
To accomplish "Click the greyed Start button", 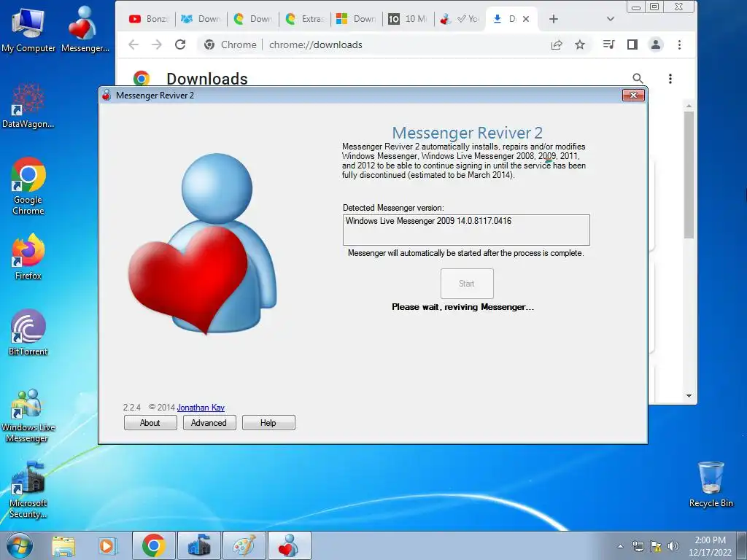I will click(x=467, y=284).
